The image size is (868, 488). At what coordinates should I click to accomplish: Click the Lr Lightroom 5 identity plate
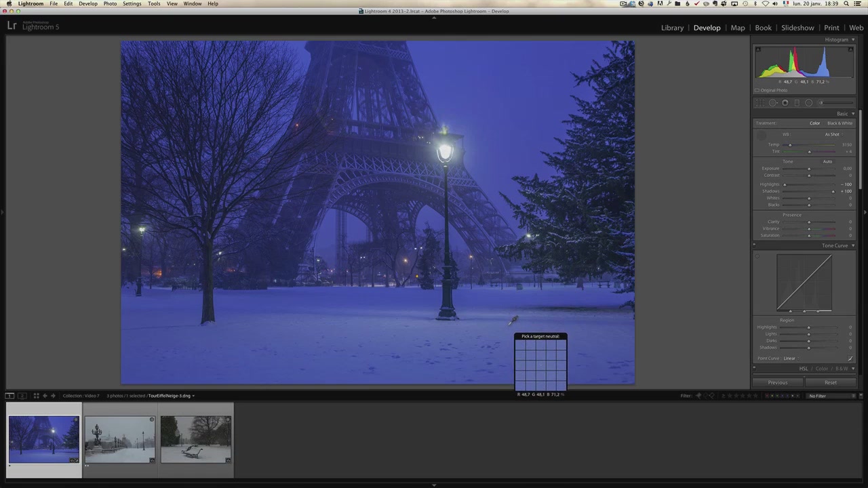33,26
